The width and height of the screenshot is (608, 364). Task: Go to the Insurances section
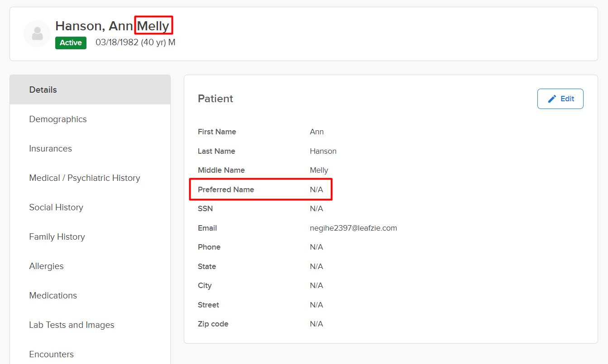90,148
